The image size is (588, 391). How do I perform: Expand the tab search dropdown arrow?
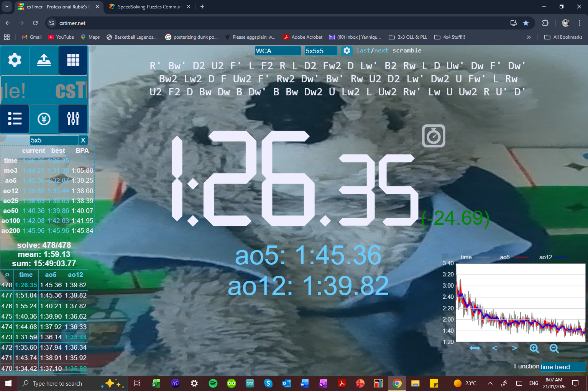coord(7,7)
